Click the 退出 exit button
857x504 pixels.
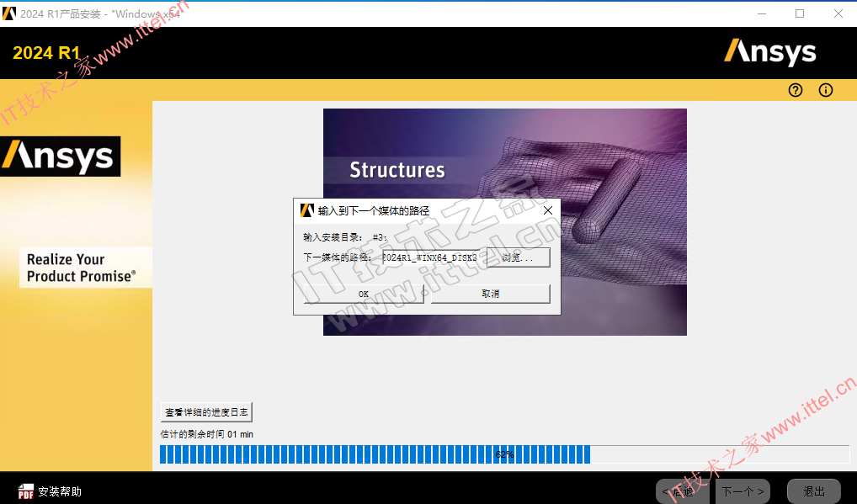[814, 491]
